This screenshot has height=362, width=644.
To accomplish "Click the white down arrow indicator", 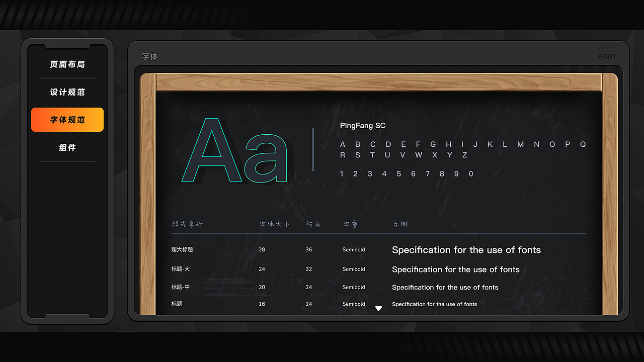I will point(379,308).
